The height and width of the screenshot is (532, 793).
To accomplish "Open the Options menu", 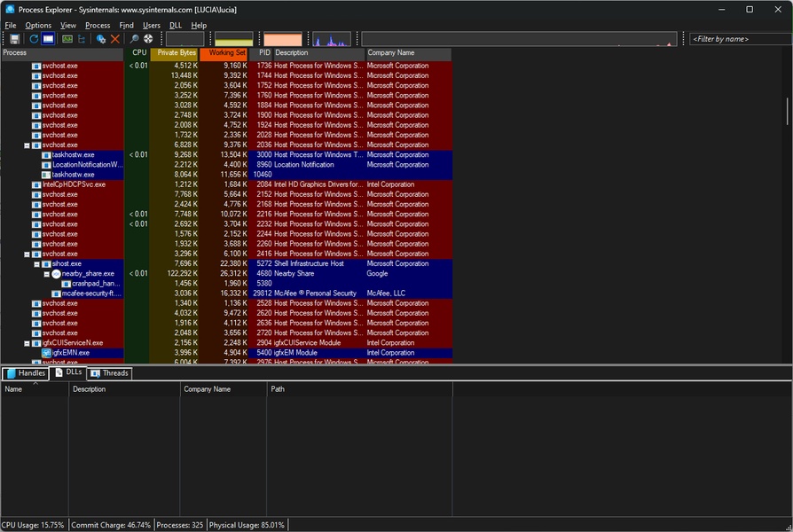I will pyautogui.click(x=38, y=26).
